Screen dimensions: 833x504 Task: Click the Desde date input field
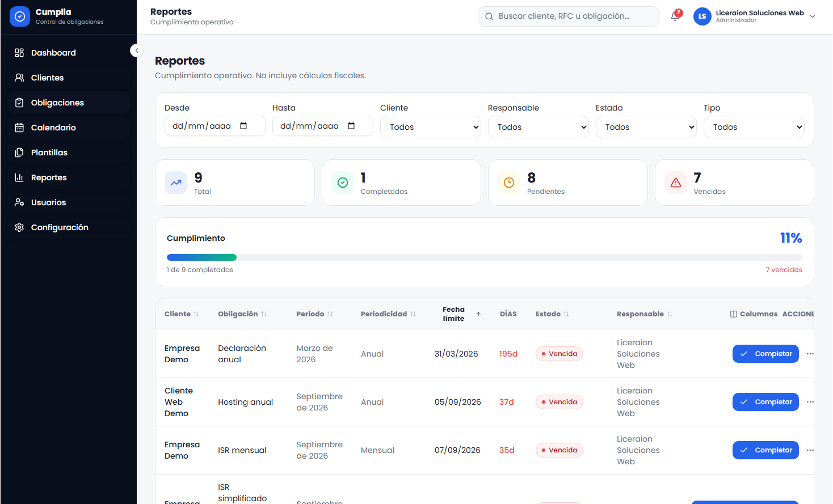(215, 126)
